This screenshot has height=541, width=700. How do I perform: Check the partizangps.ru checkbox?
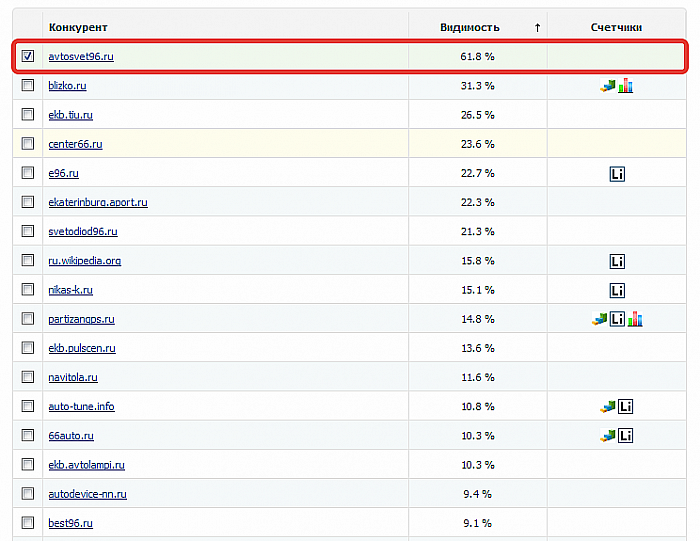(x=28, y=318)
